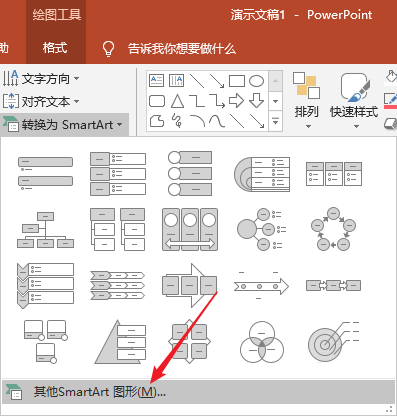Choose the Continuous Picture List layout
The height and width of the screenshot is (416, 397).
pyautogui.click(x=190, y=230)
